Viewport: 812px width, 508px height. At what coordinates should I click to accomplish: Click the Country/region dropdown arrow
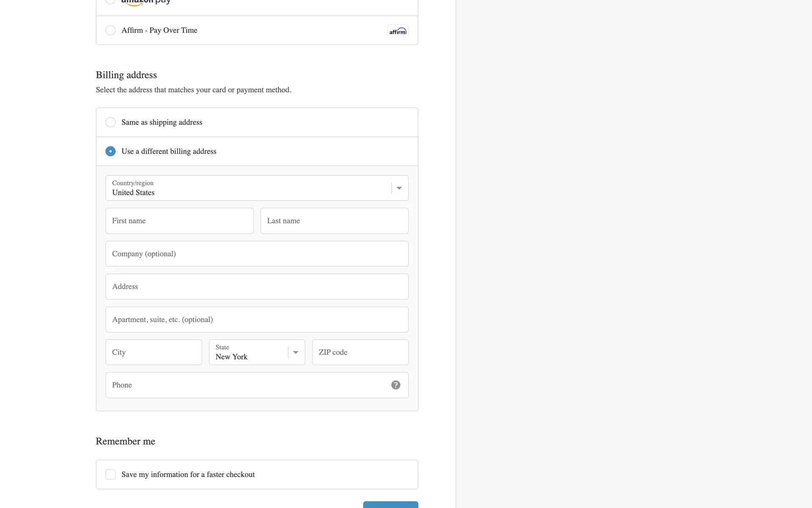[x=399, y=188]
